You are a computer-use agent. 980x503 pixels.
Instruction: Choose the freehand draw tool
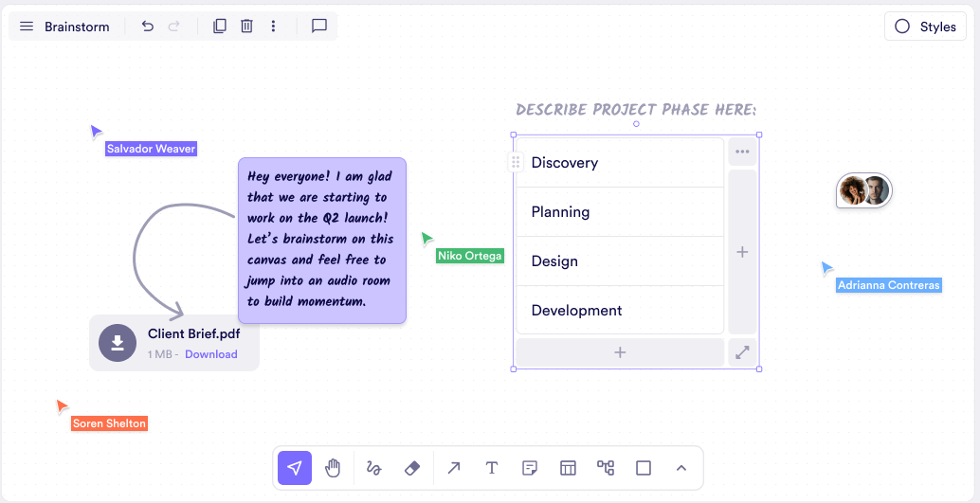click(x=373, y=468)
